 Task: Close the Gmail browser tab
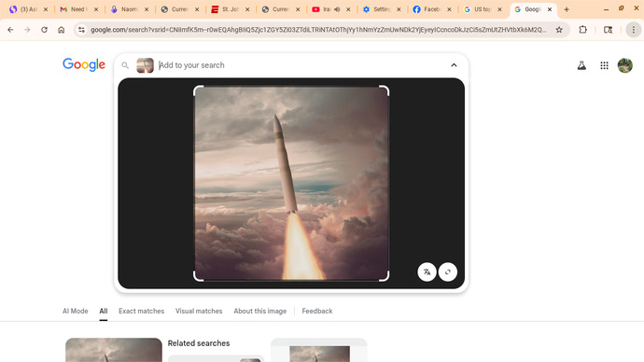96,9
